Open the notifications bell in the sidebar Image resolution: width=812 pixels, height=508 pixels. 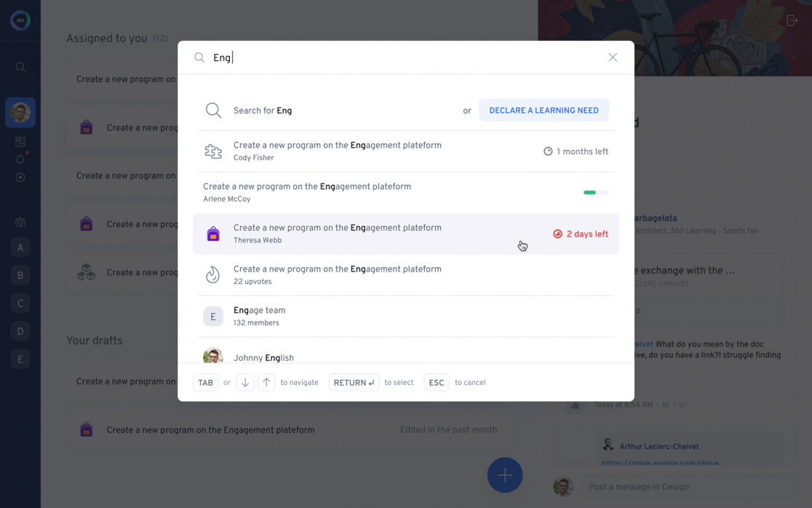(20, 159)
